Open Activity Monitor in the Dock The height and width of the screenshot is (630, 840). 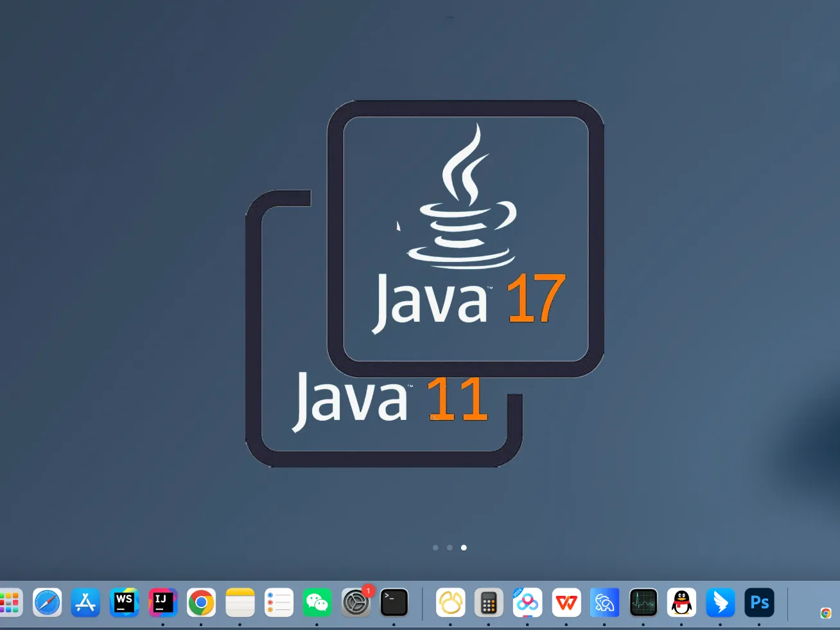point(643,602)
